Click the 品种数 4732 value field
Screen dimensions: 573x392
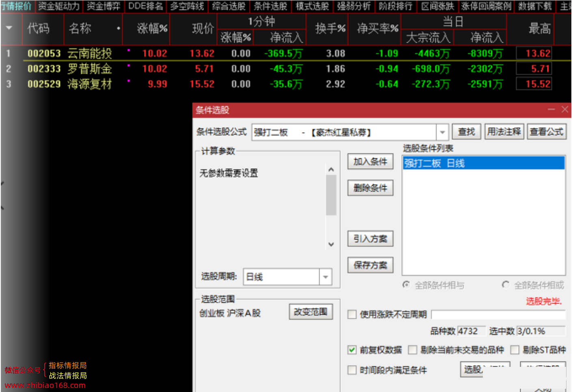point(471,331)
